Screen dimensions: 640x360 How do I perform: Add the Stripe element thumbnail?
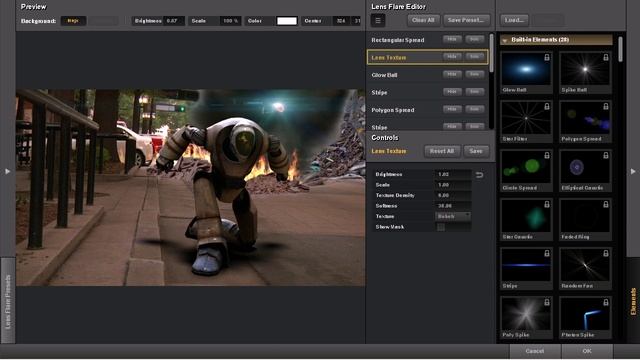pyautogui.click(x=526, y=268)
